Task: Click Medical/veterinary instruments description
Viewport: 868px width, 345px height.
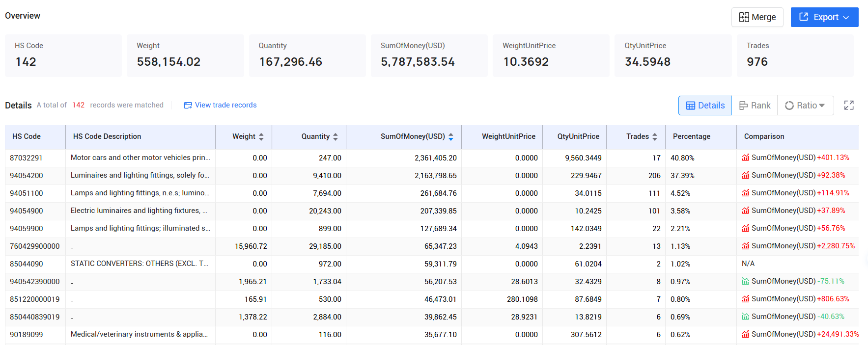Action: (x=139, y=334)
